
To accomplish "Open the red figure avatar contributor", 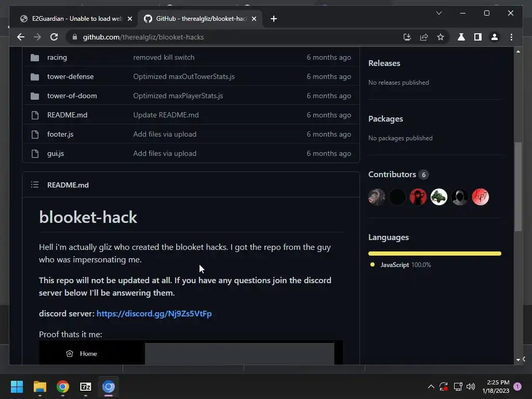I will (418, 197).
